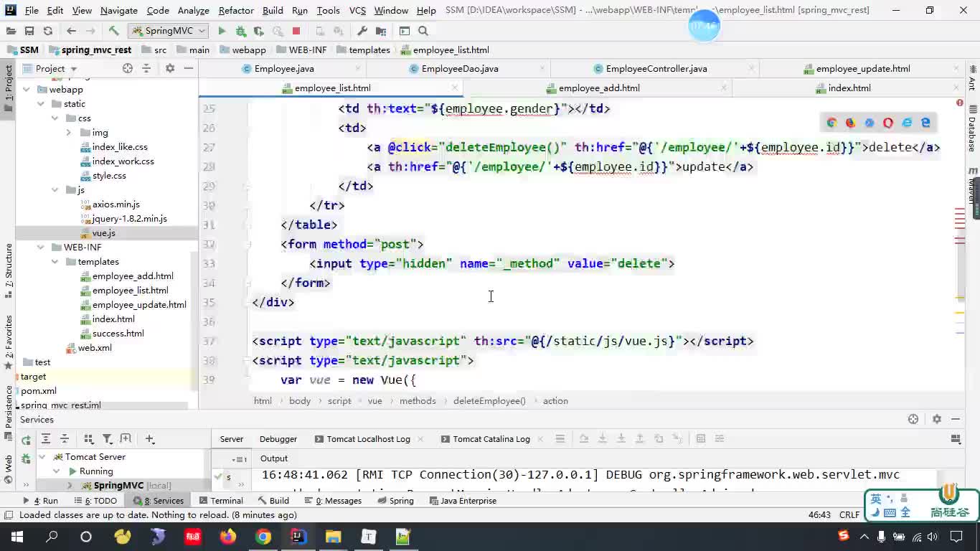
Task: Expand the img folder
Action: (x=69, y=133)
